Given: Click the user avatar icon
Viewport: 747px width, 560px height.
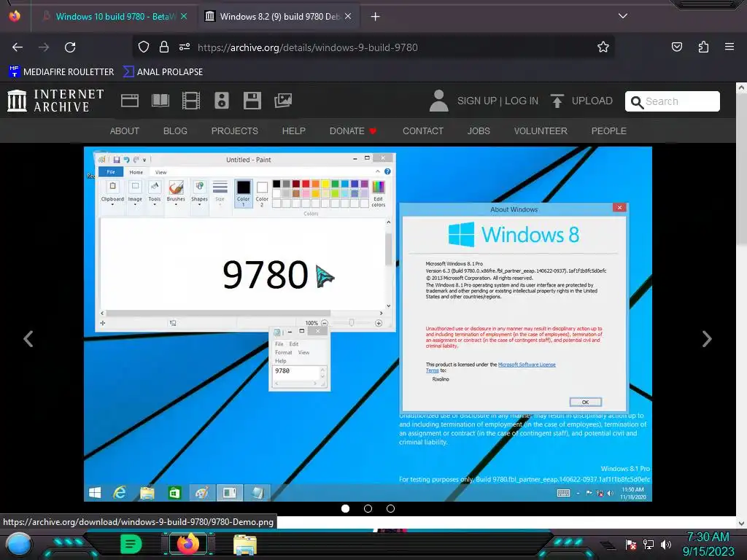Looking at the screenshot, I should click(438, 101).
